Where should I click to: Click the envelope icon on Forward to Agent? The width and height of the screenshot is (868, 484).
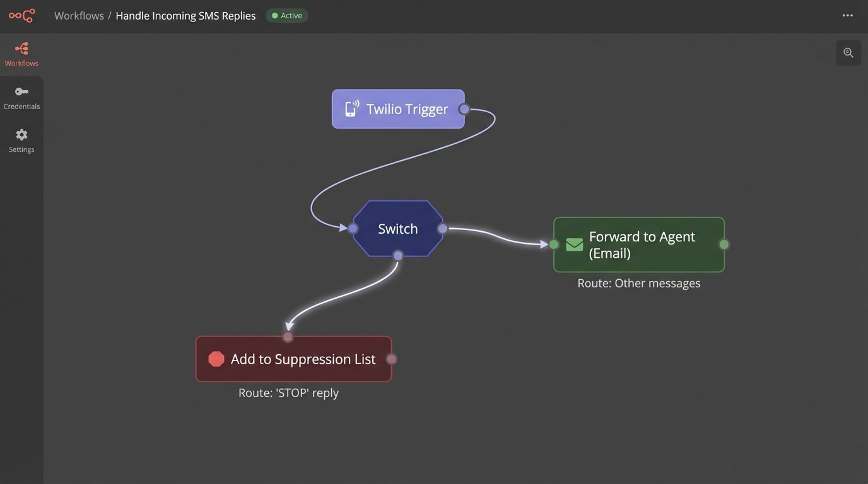574,245
